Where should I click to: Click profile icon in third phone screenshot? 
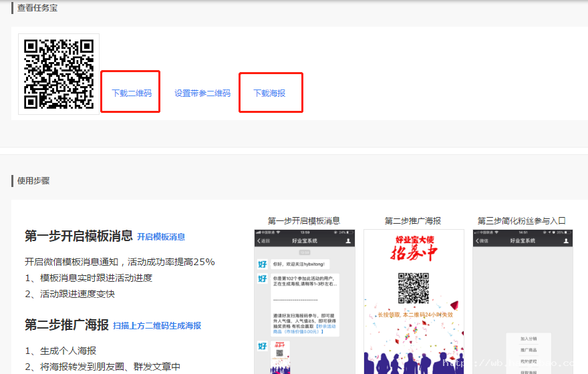pos(566,241)
